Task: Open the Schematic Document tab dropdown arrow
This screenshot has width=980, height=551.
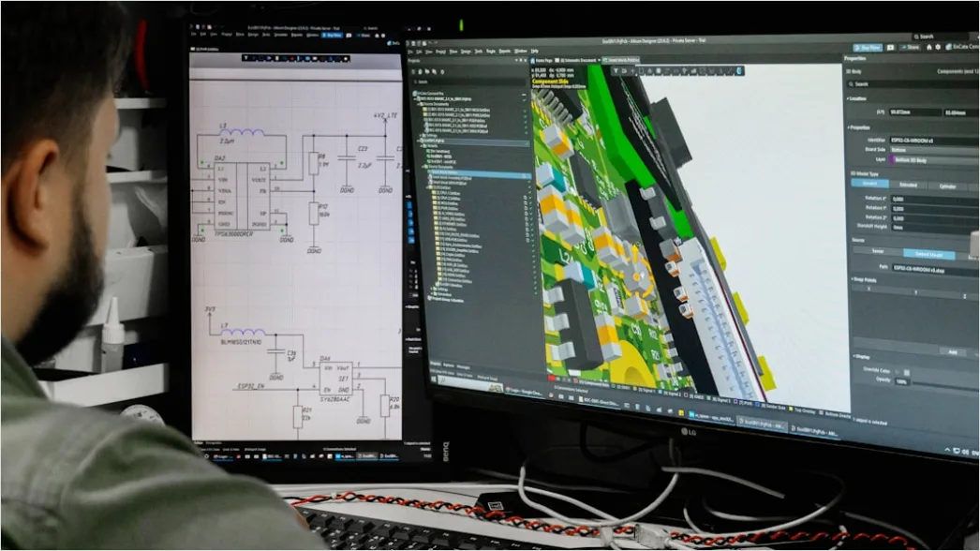Action: [x=599, y=60]
